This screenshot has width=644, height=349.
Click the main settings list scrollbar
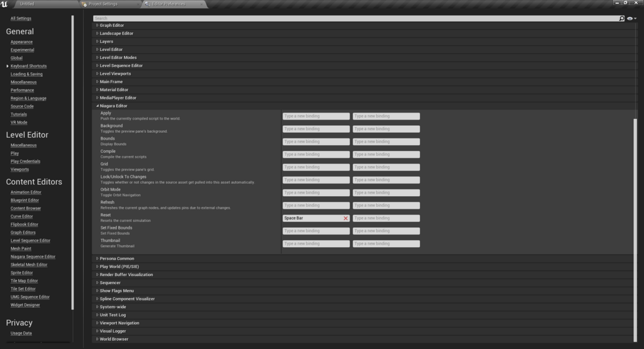click(635, 230)
